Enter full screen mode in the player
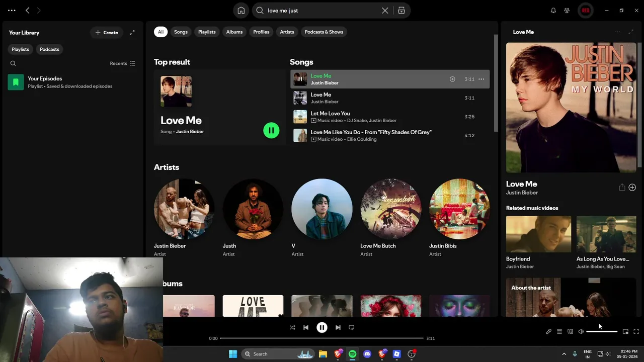This screenshot has height=362, width=644. click(636, 331)
